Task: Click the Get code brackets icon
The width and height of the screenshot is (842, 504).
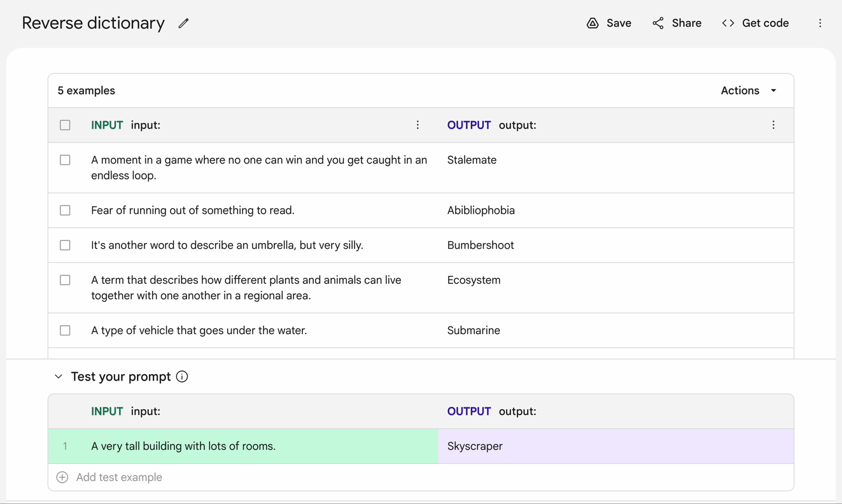Action: 728,24
